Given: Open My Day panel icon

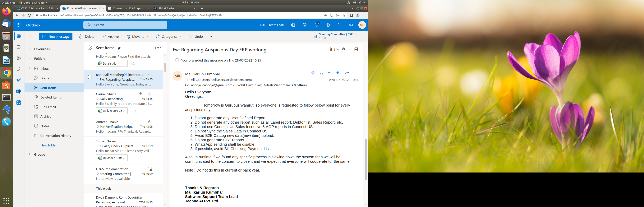Looking at the screenshot, I should (305, 25).
